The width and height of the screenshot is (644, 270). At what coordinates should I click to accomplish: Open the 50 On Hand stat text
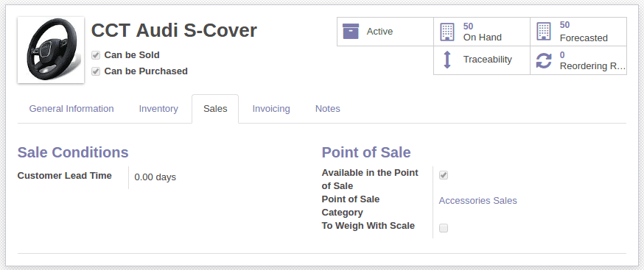pos(482,32)
